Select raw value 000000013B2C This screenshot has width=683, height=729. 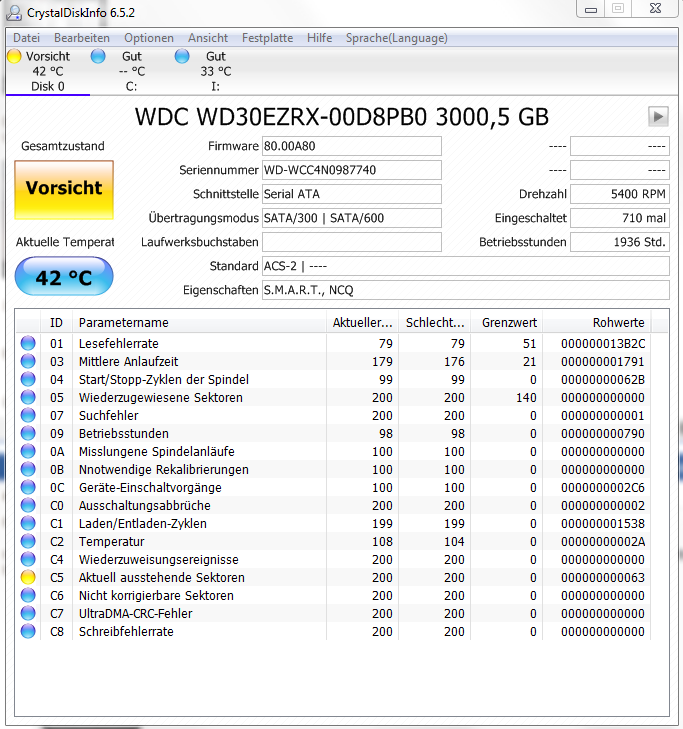[x=603, y=344]
